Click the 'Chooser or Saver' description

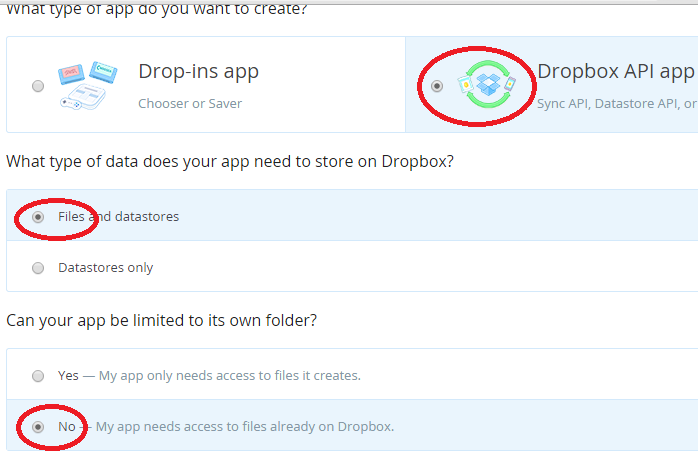point(190,104)
